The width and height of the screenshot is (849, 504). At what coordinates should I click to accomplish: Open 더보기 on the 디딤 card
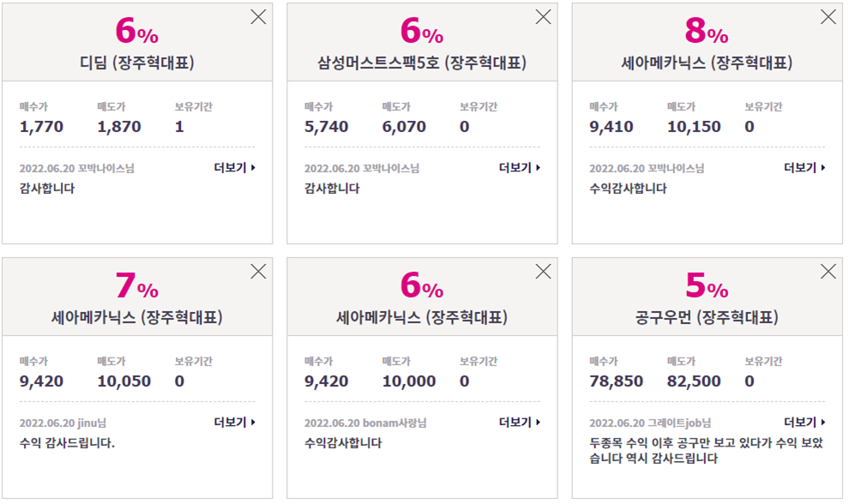(234, 168)
